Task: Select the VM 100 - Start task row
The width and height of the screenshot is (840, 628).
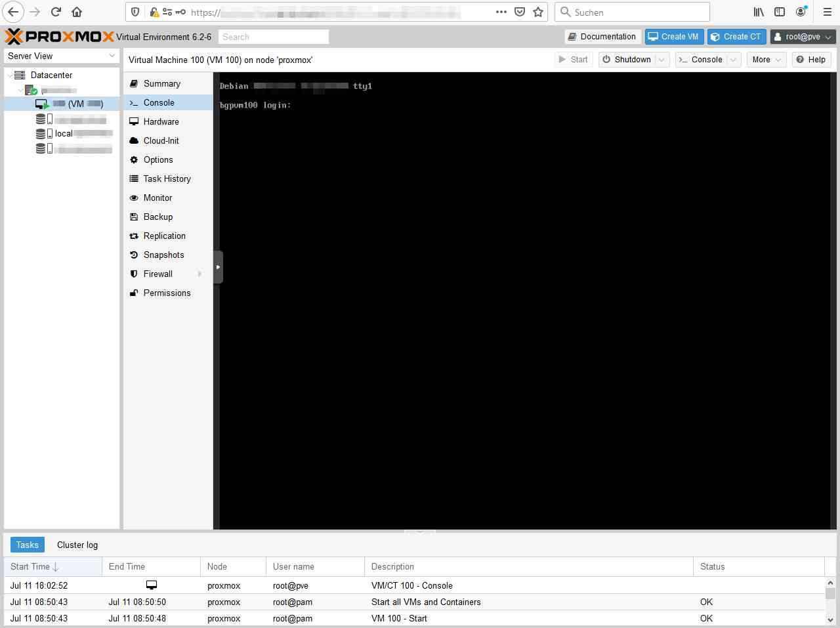Action: coord(414,618)
